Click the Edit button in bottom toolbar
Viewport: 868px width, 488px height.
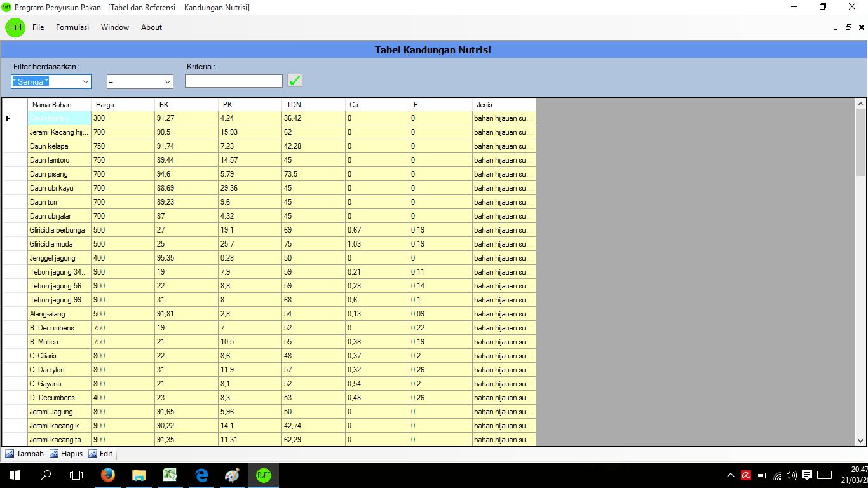pyautogui.click(x=100, y=454)
